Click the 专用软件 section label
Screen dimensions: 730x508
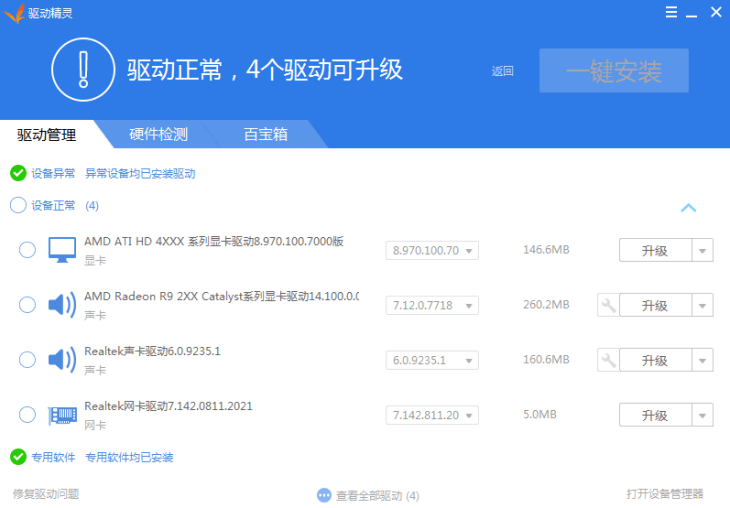point(53,457)
